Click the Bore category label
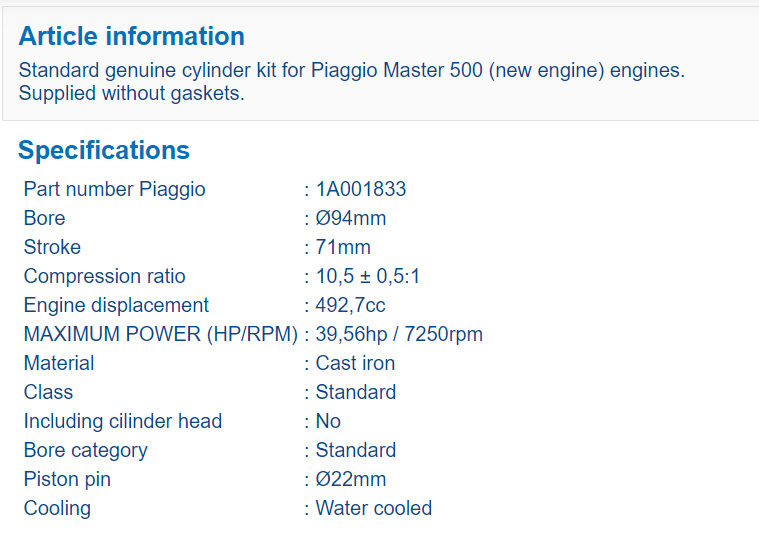759x546 pixels. pyautogui.click(x=85, y=450)
